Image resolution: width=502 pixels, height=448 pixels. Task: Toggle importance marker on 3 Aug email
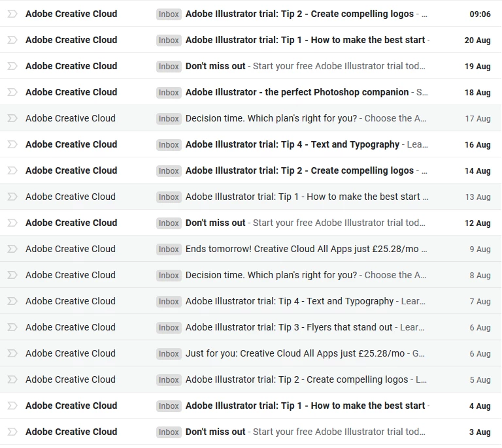(x=12, y=432)
